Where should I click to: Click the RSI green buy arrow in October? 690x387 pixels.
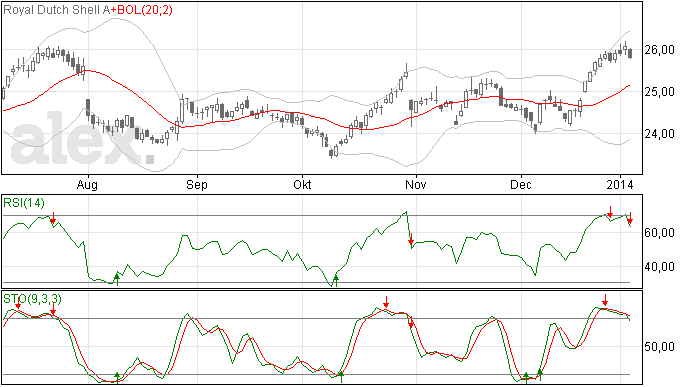[x=336, y=280]
